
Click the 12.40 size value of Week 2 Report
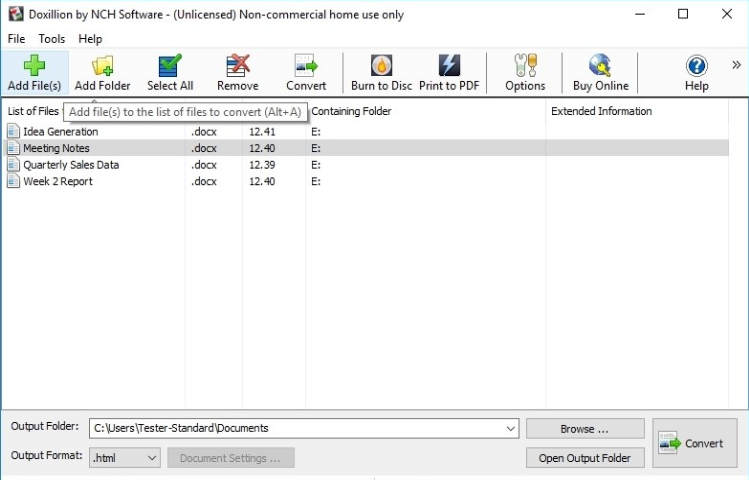(x=262, y=181)
